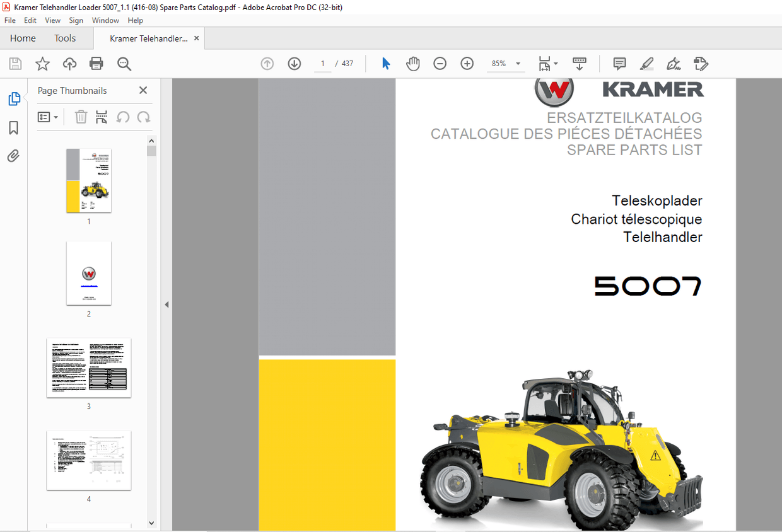Select the Hand tool
The height and width of the screenshot is (532, 782).
[412, 63]
